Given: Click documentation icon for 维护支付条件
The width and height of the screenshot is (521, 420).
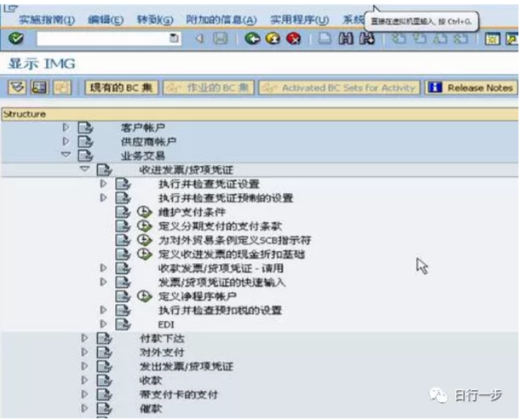Looking at the screenshot, I should coord(123,212).
